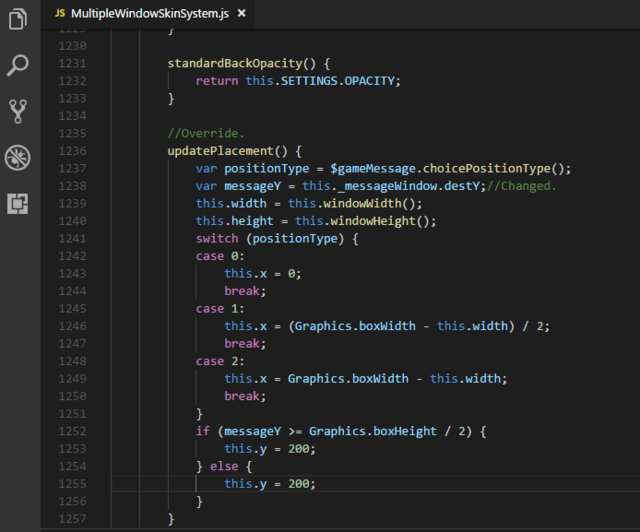Click on OPACITY in the return statement

[x=369, y=81]
